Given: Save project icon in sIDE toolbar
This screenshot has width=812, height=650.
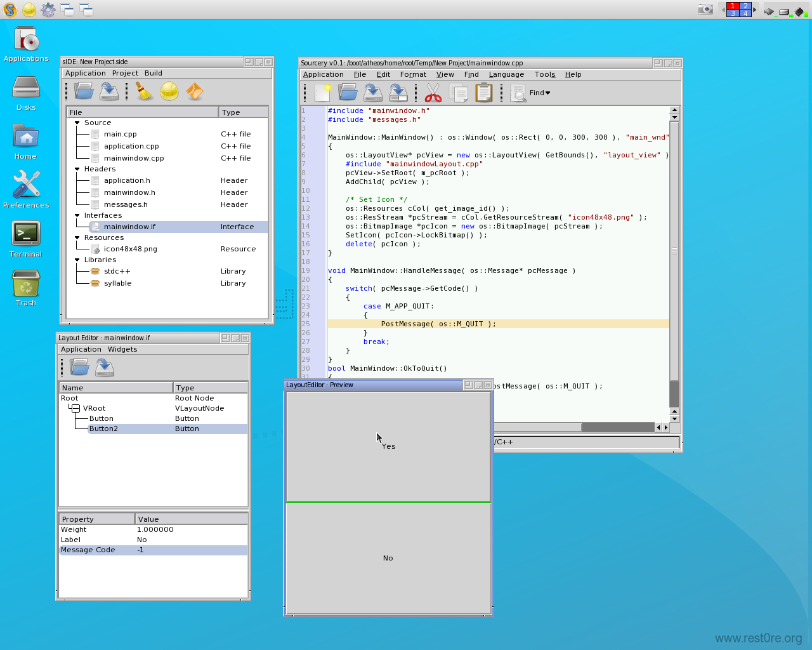Looking at the screenshot, I should [x=109, y=91].
